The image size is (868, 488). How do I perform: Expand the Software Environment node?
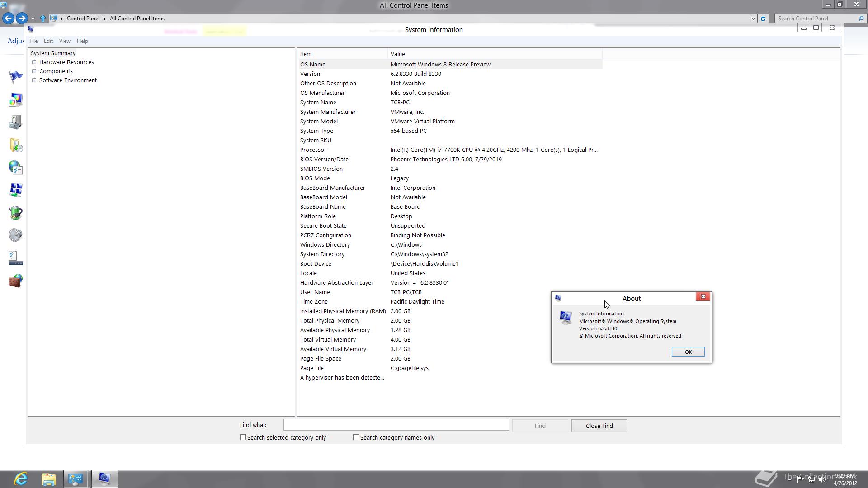34,80
